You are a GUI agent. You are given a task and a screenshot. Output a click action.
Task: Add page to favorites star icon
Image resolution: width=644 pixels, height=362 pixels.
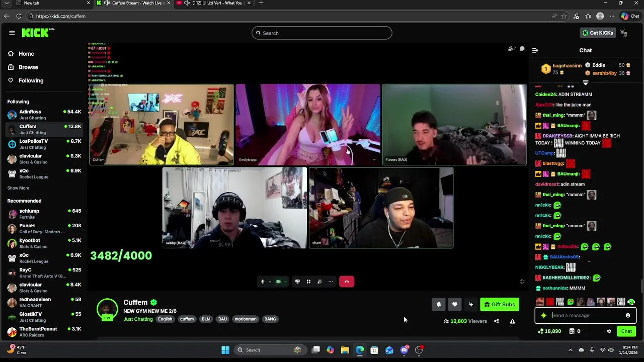564,16
